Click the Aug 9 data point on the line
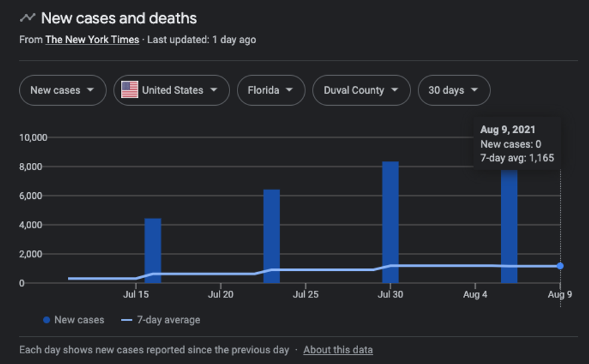The height and width of the screenshot is (364, 589). click(x=560, y=265)
